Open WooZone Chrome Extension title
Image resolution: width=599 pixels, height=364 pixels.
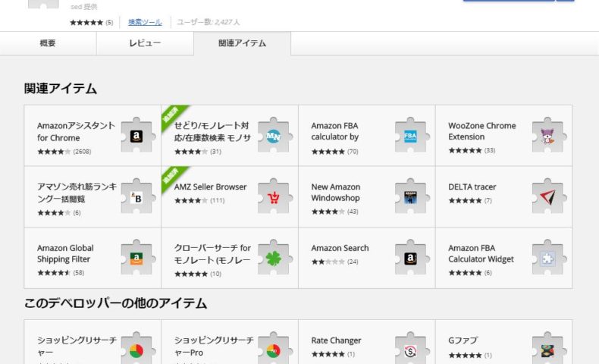[481, 131]
